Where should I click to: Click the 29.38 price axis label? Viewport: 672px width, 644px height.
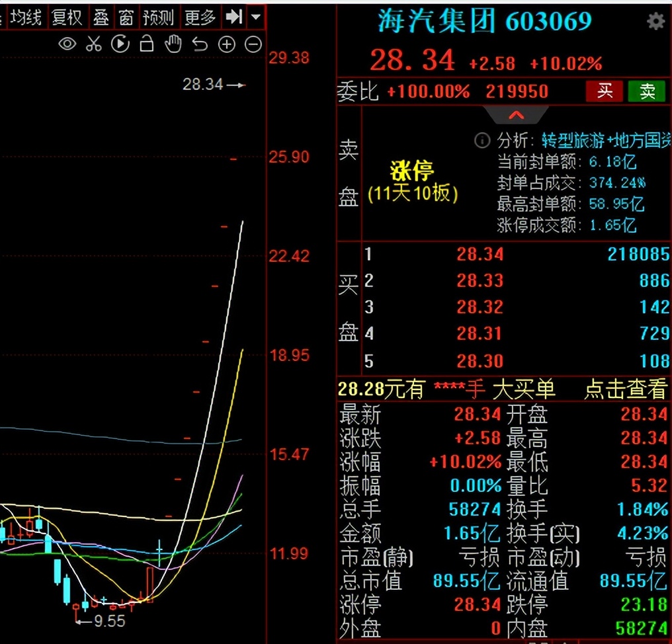pyautogui.click(x=289, y=58)
